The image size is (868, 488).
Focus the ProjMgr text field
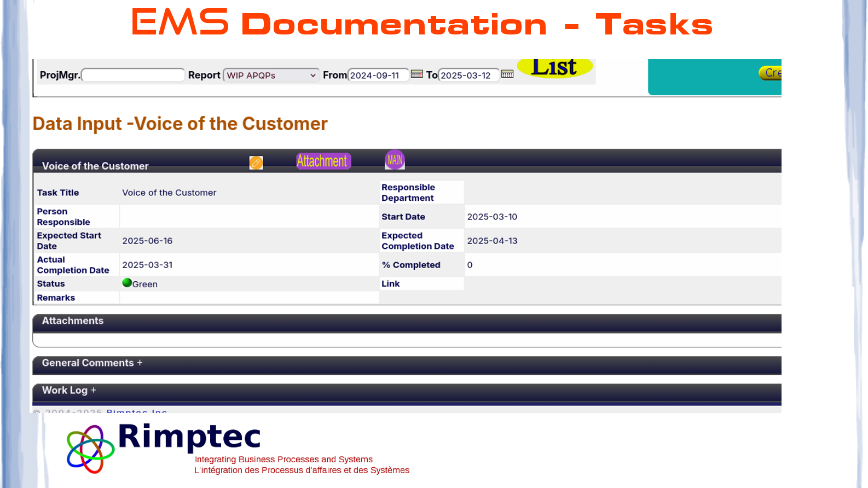click(133, 75)
